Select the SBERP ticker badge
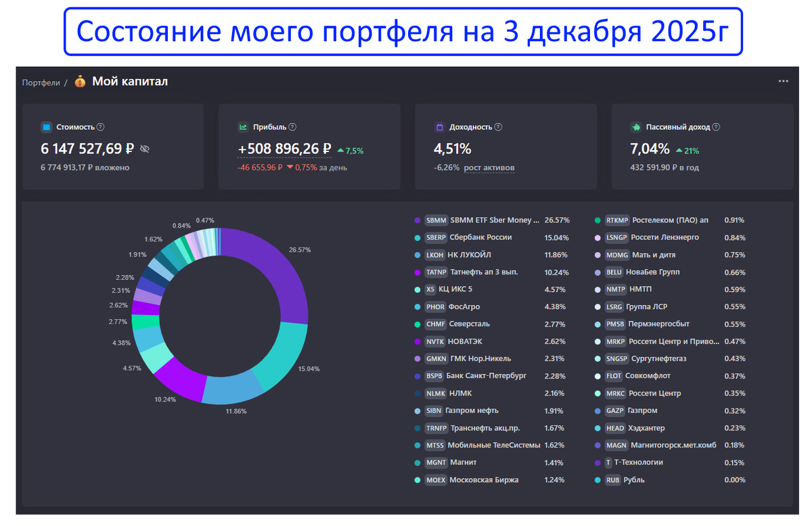This screenshot has height=526, width=812. 436,237
